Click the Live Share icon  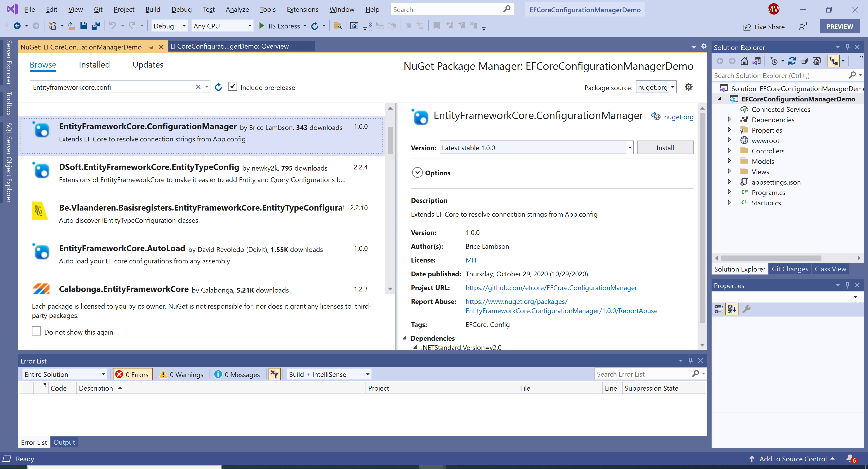(x=747, y=27)
